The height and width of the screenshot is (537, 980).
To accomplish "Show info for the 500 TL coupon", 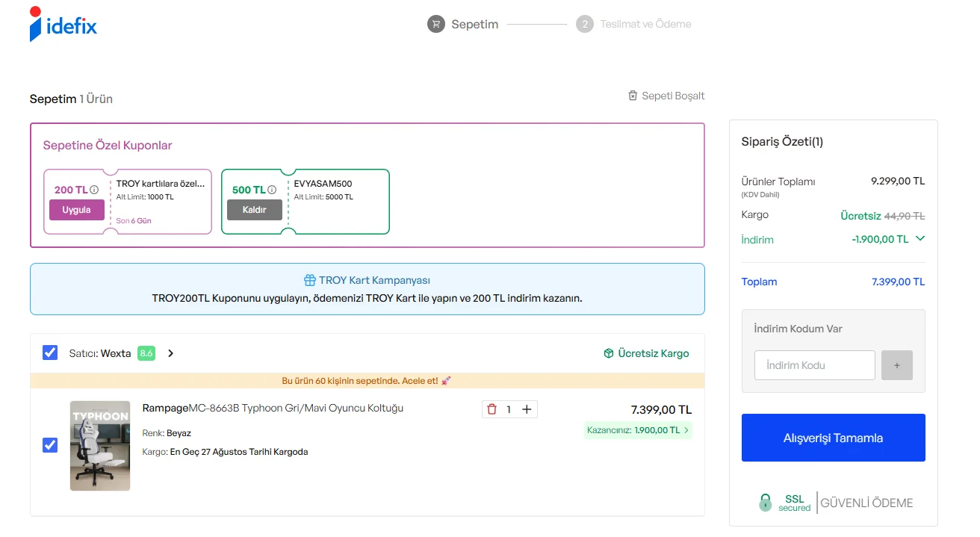I will (272, 190).
